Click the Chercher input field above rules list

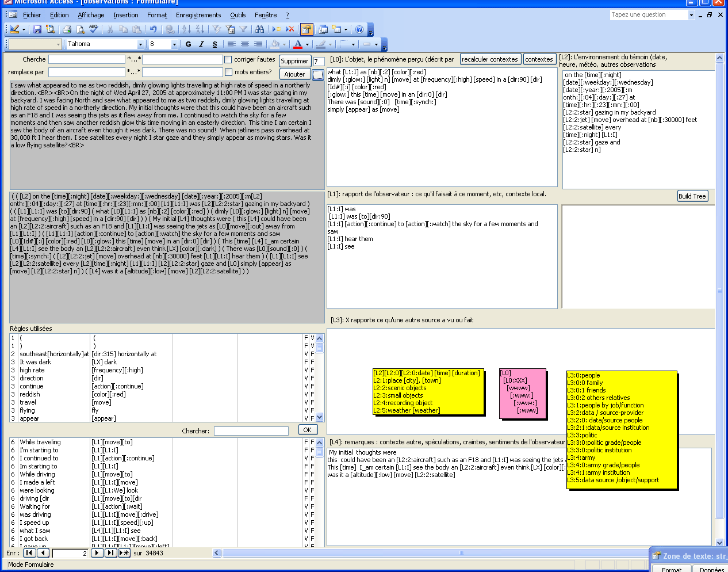point(251,431)
